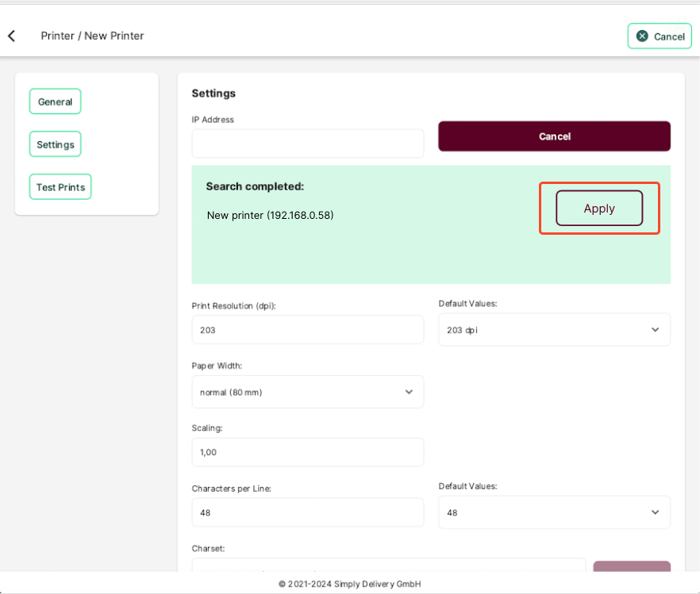The image size is (700, 594).
Task: Select New printer (192.168.0.58) search result
Action: (270, 216)
